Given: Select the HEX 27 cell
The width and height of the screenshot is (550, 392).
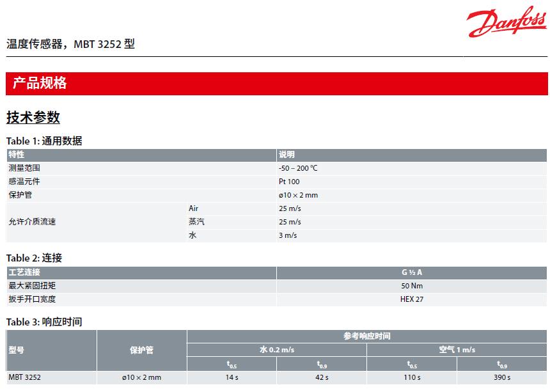Looking at the screenshot, I should click(412, 299).
